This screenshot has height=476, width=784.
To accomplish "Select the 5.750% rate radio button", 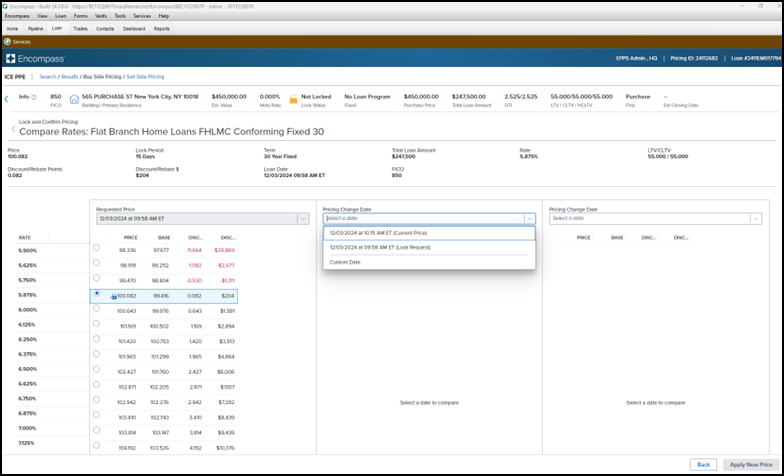I will [x=96, y=278].
